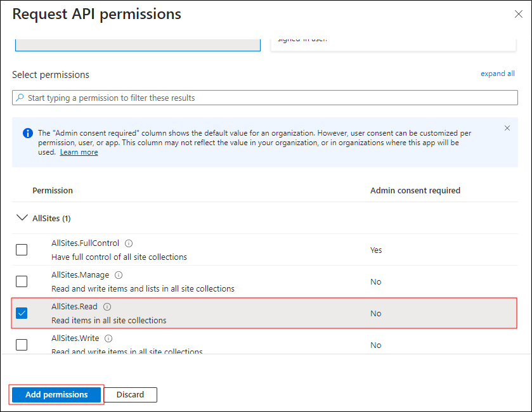
Task: Click the blue information icon in banner
Action: pyautogui.click(x=28, y=134)
